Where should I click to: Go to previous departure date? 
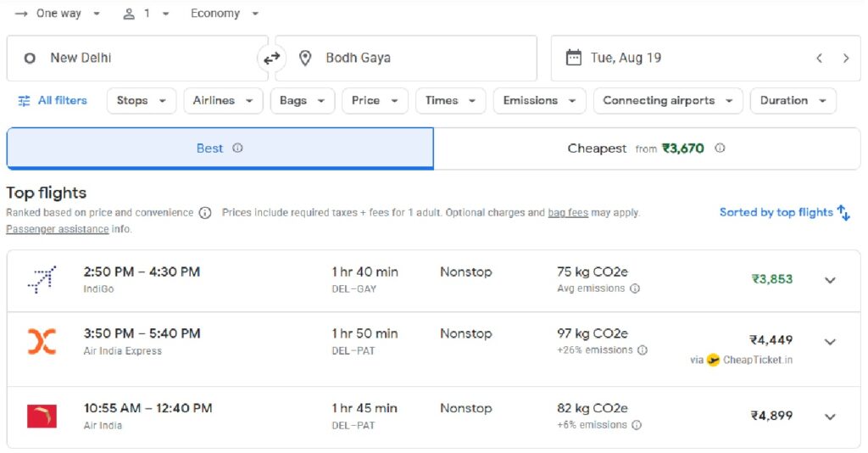(820, 59)
